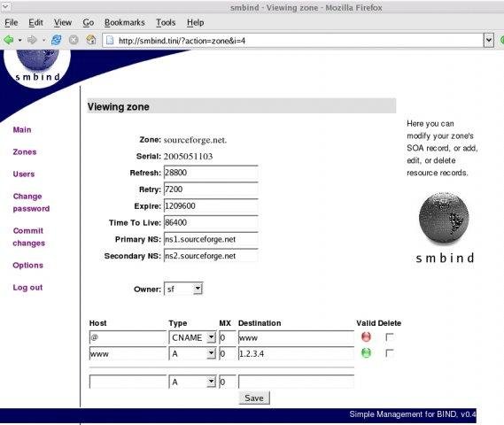
Task: Click the Simple Management for BIND footer text
Action: (413, 414)
